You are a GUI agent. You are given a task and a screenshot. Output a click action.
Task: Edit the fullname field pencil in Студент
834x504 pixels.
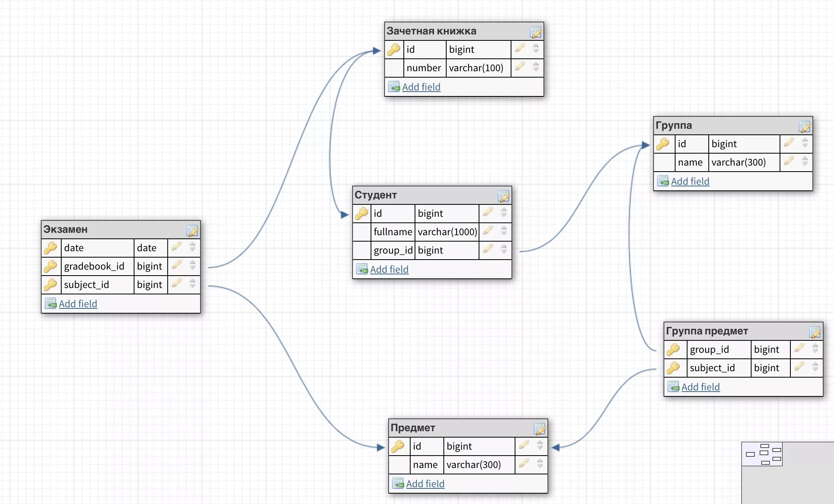pos(488,230)
